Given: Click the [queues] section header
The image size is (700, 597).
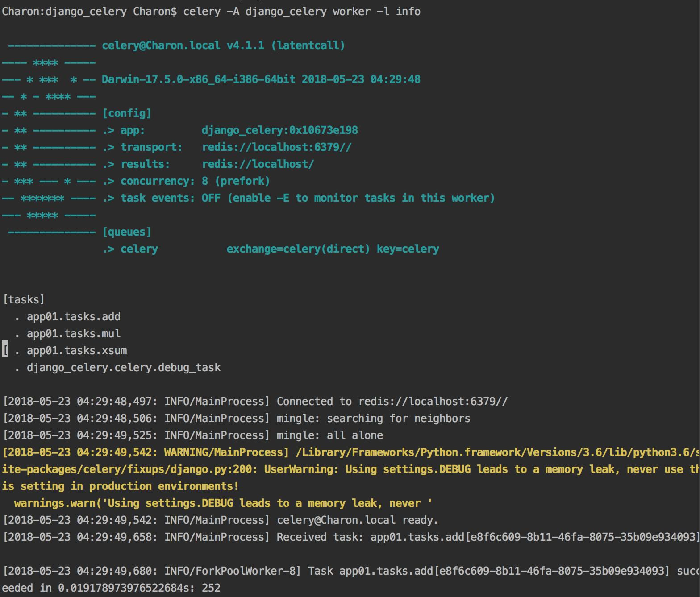Looking at the screenshot, I should pos(127,232).
